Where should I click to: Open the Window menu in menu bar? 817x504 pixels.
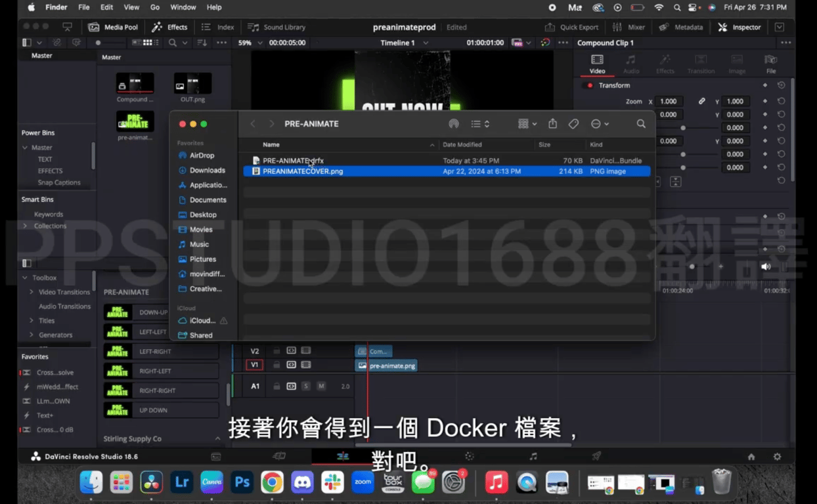coord(183,7)
